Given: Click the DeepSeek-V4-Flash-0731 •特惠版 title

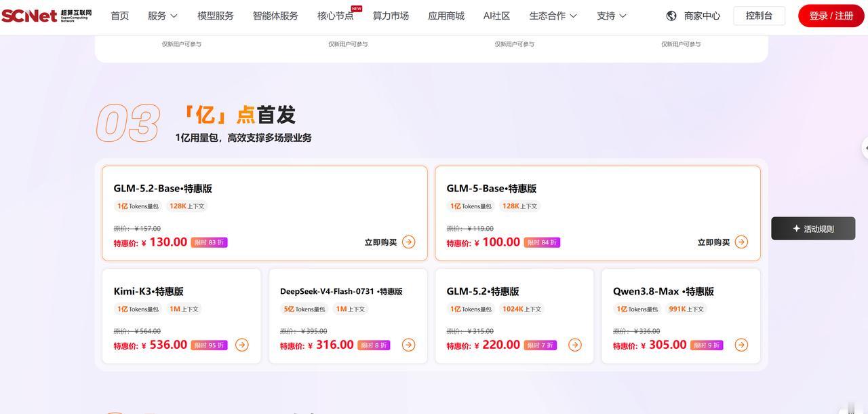Looking at the screenshot, I should tap(341, 291).
